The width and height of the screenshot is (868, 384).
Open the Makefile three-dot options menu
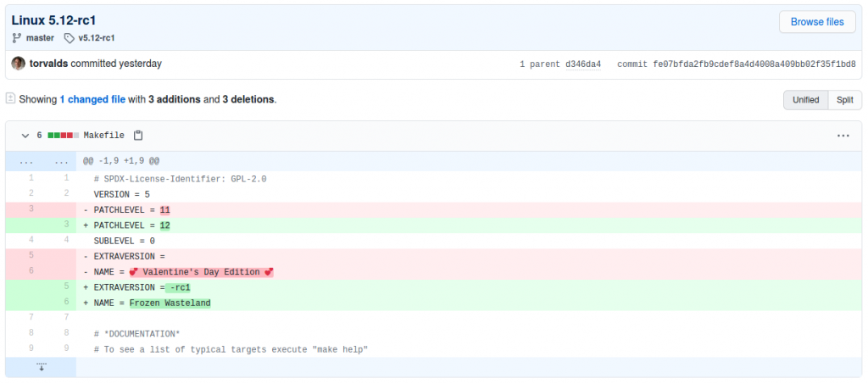tap(843, 136)
